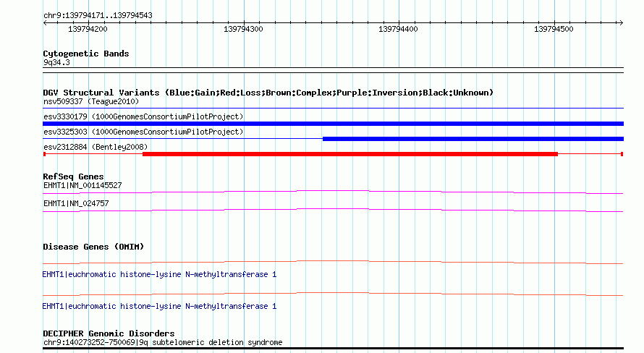Select the Cytogenetic Bands track title
Image resolution: width=644 pixels, height=353 pixels.
point(86,54)
